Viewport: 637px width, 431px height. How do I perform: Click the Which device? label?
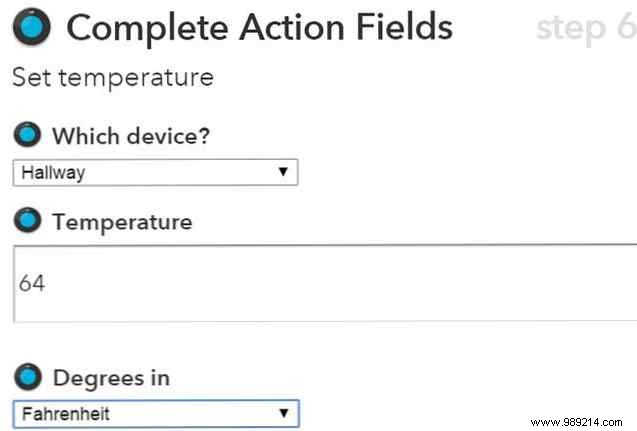coord(131,136)
